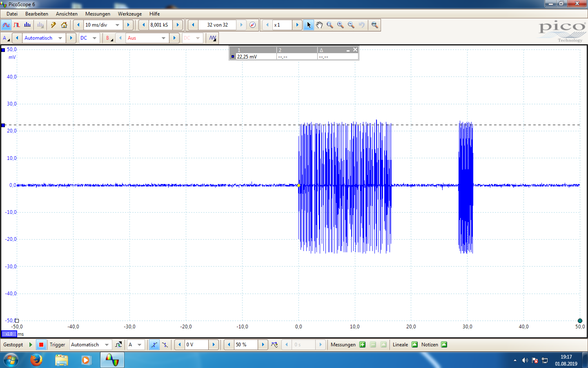This screenshot has width=588, height=368.
Task: Click the volume speaker tray icon
Action: (525, 360)
